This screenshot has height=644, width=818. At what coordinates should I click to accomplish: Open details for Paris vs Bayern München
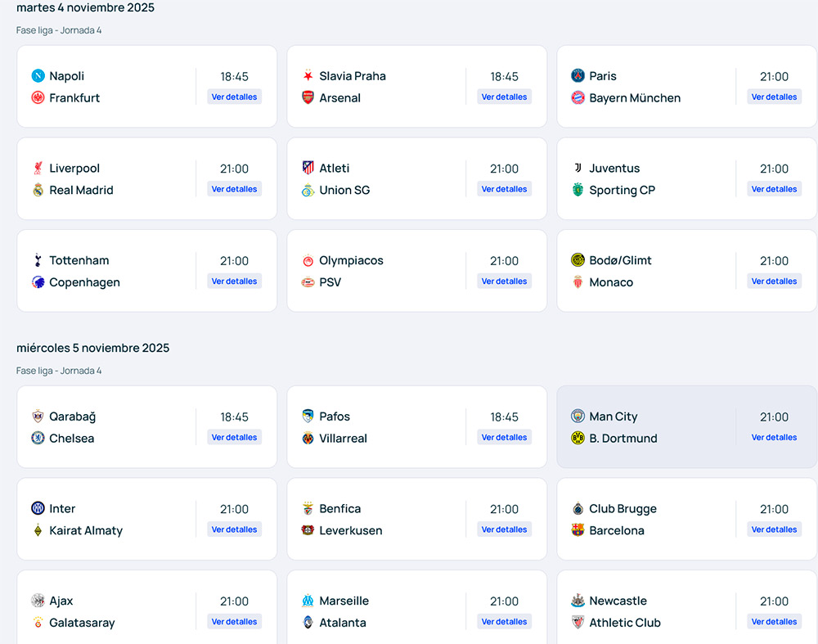[774, 97]
